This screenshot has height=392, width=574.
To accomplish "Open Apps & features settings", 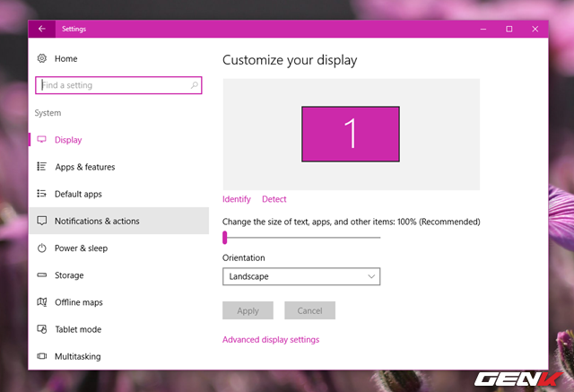I will coord(118,167).
